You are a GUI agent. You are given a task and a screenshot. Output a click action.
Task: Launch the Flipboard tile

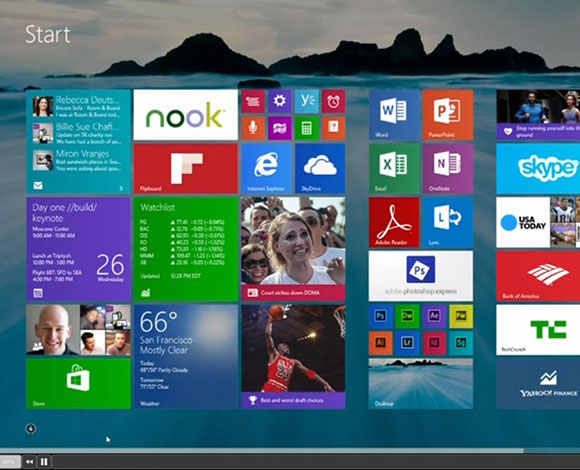pos(185,169)
